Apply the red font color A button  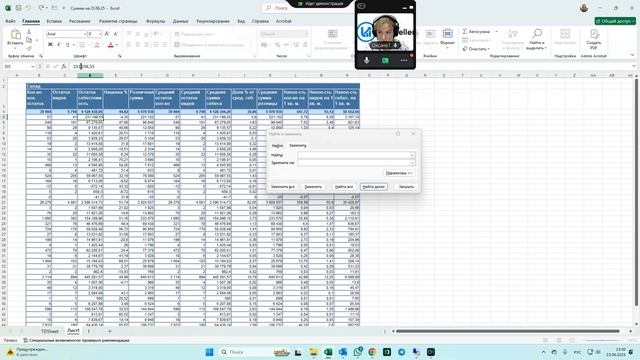(110, 44)
